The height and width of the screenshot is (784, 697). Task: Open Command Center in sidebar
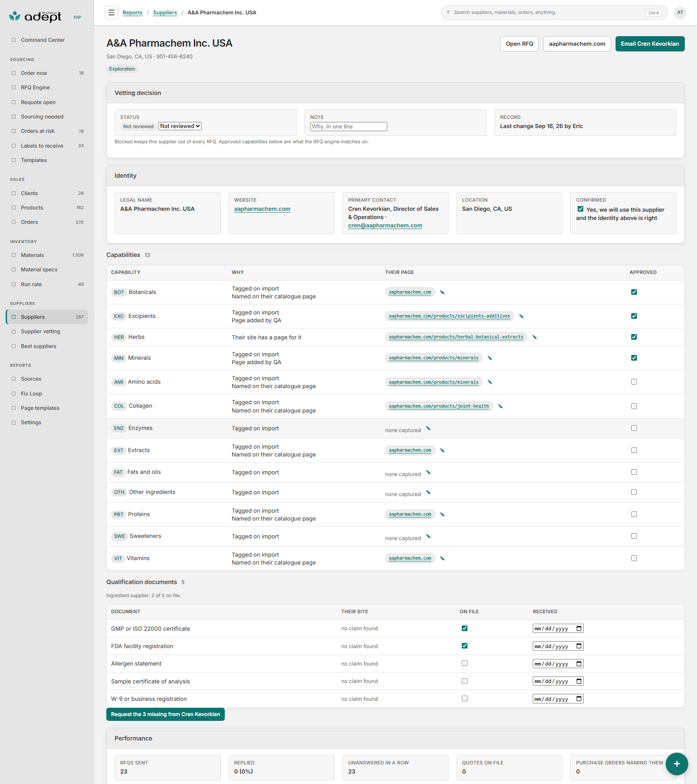click(47, 40)
